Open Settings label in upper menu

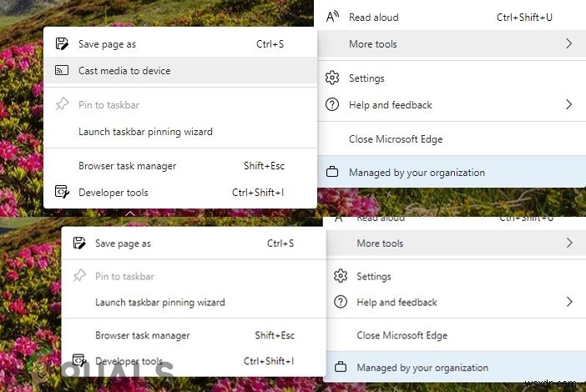pyautogui.click(x=366, y=78)
